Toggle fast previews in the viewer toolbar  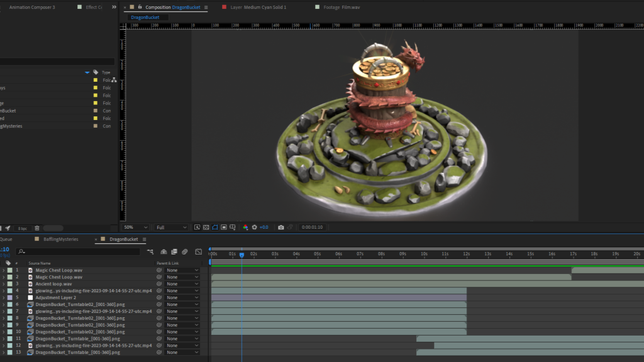tap(197, 227)
